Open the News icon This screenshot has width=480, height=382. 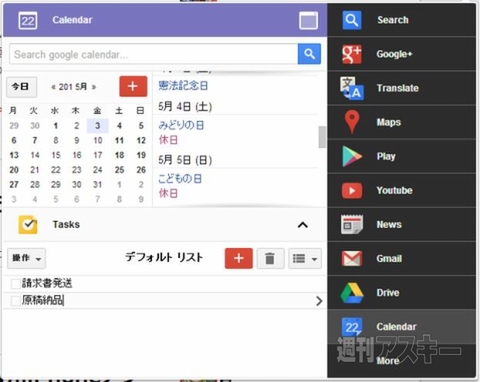tap(352, 224)
